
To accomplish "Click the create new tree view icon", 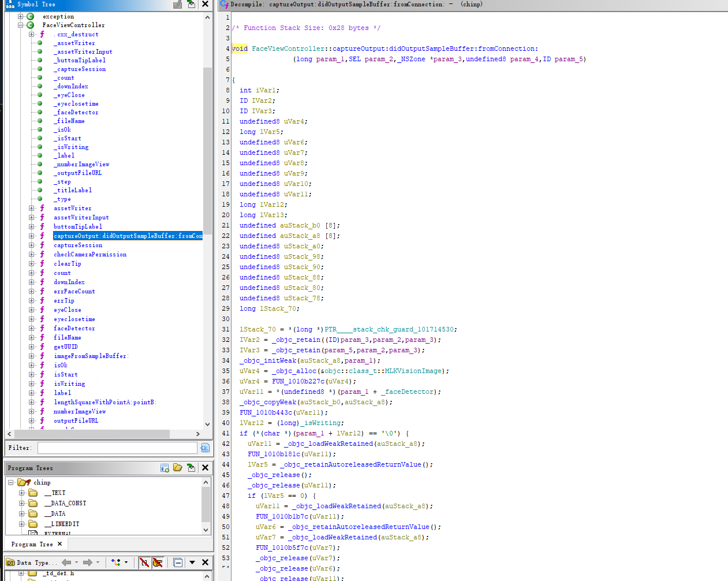I will point(165,468).
